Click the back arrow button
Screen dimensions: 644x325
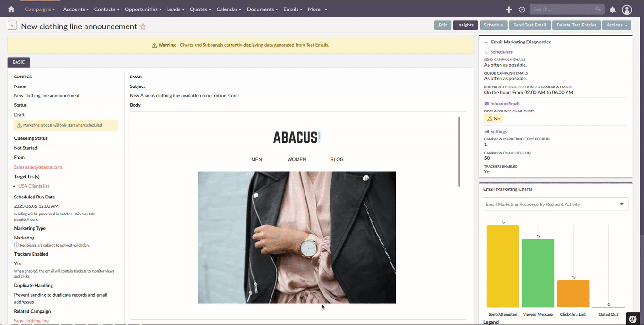click(x=12, y=26)
